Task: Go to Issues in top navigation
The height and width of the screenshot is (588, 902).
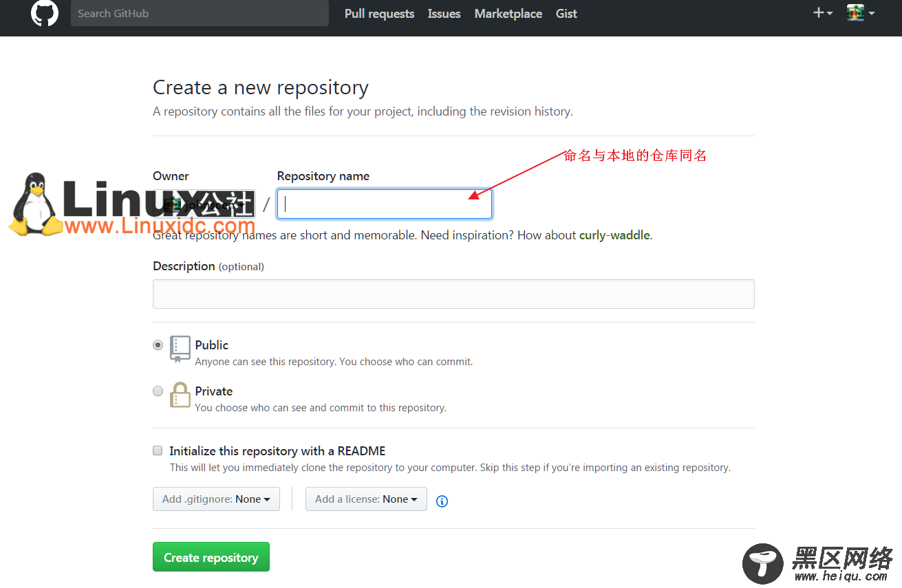Action: tap(444, 14)
